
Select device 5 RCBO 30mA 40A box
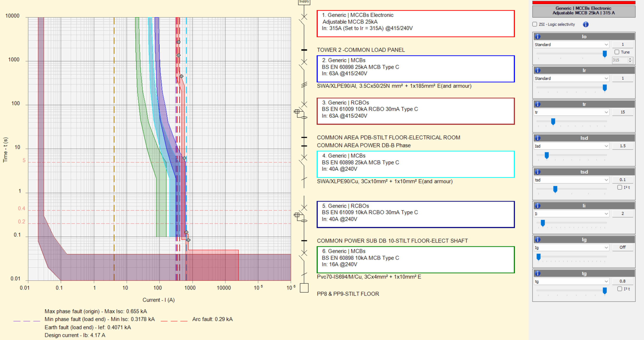click(x=415, y=214)
